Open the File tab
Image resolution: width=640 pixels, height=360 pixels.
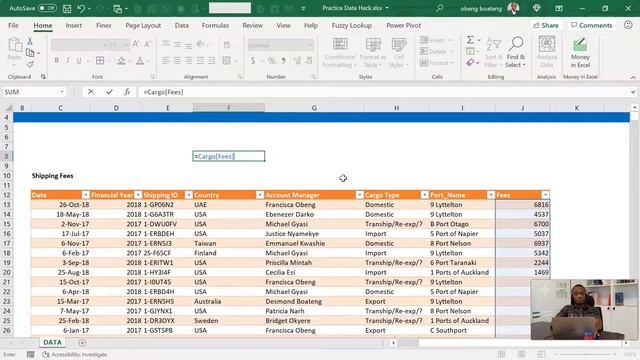tap(13, 25)
